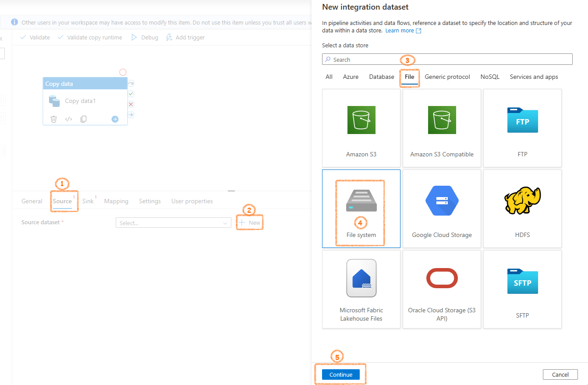Clone the Copy data activity with copy icon

tap(83, 119)
